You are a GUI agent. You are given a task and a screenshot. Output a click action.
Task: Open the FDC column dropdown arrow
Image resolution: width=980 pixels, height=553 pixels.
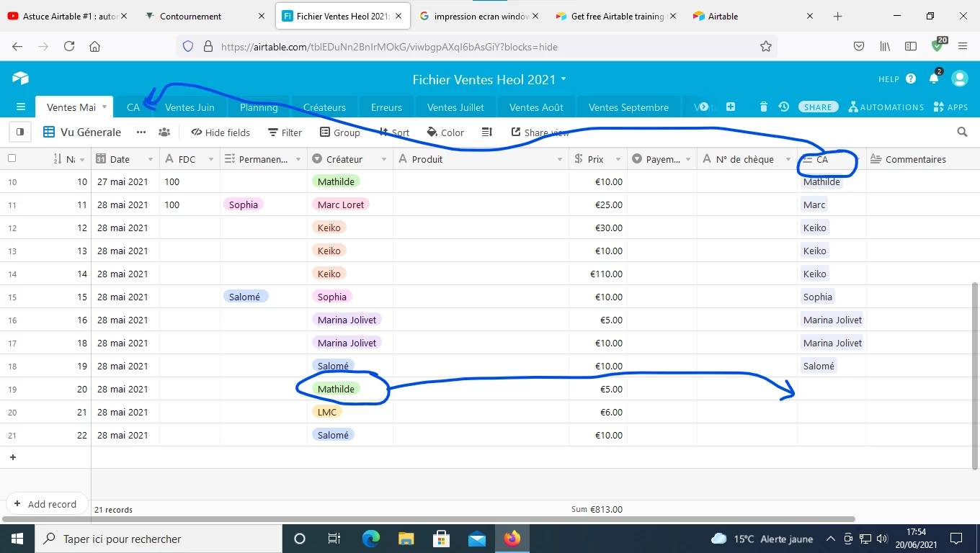click(211, 159)
